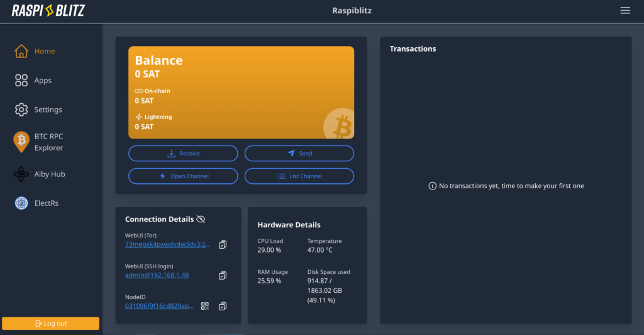Show the NodeID QR code
The height and width of the screenshot is (335, 644).
pos(205,306)
